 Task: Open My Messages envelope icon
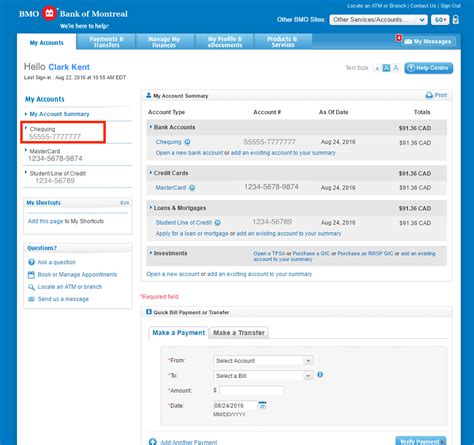408,42
